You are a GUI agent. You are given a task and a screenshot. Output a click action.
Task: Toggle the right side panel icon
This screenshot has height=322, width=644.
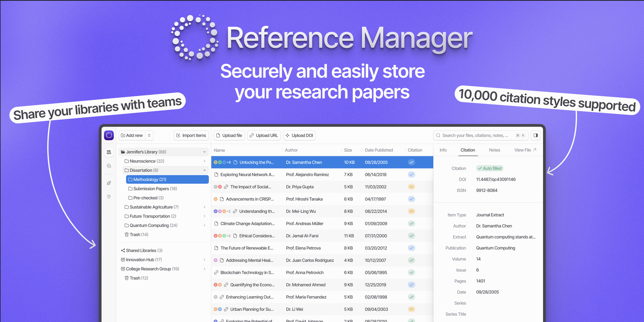[x=535, y=135]
